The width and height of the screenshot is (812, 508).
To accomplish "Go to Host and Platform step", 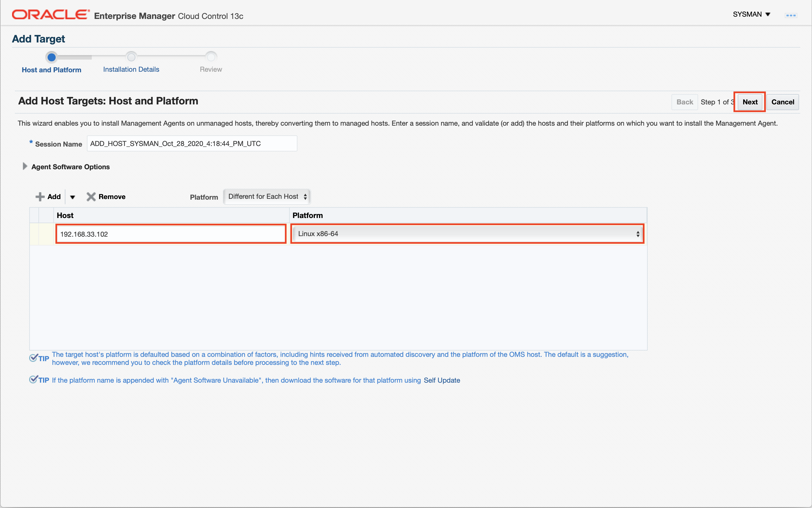I will click(51, 70).
